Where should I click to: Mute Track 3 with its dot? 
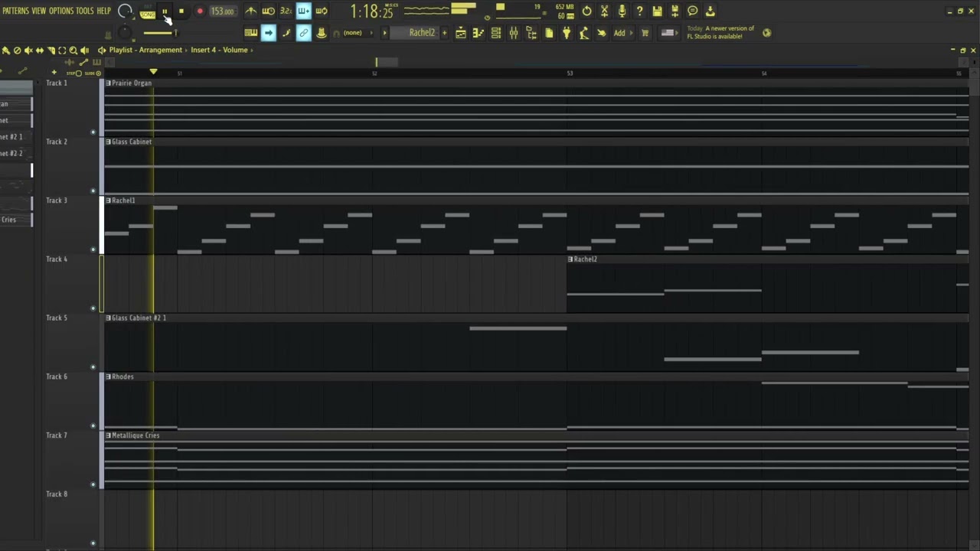click(93, 249)
